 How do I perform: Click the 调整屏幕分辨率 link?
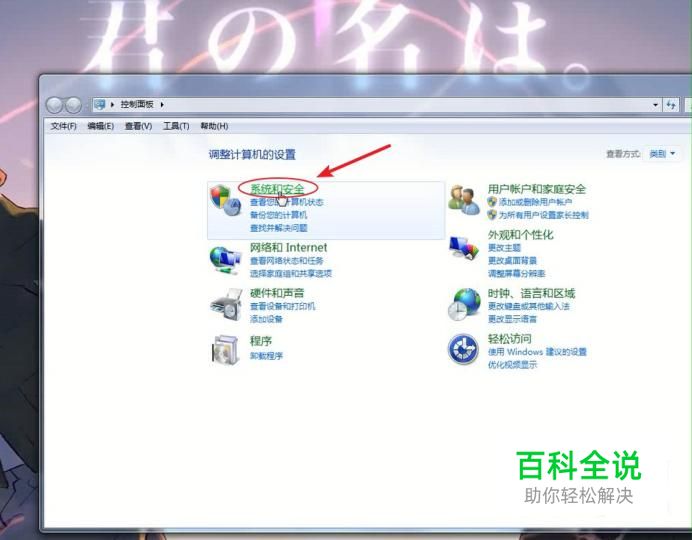click(x=516, y=274)
